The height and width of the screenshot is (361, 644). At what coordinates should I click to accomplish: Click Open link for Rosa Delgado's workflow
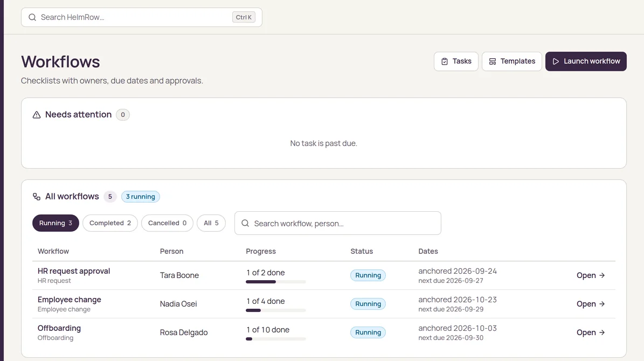tap(591, 332)
